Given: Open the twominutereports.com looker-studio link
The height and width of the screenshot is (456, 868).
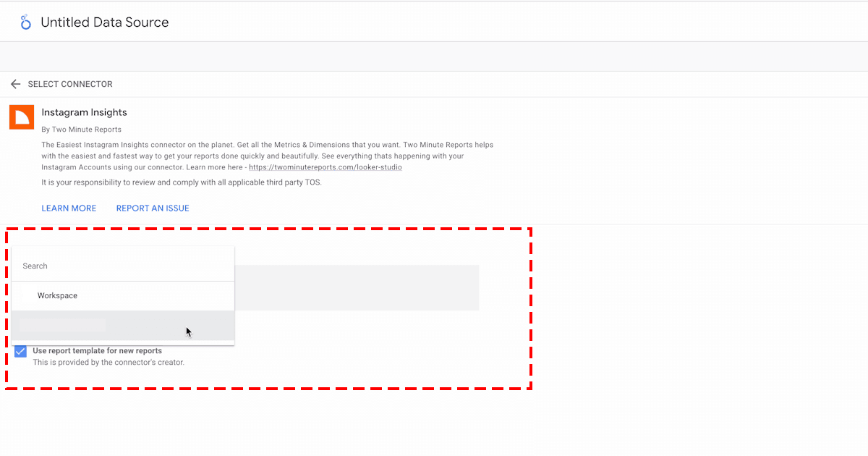Looking at the screenshot, I should pyautogui.click(x=325, y=167).
